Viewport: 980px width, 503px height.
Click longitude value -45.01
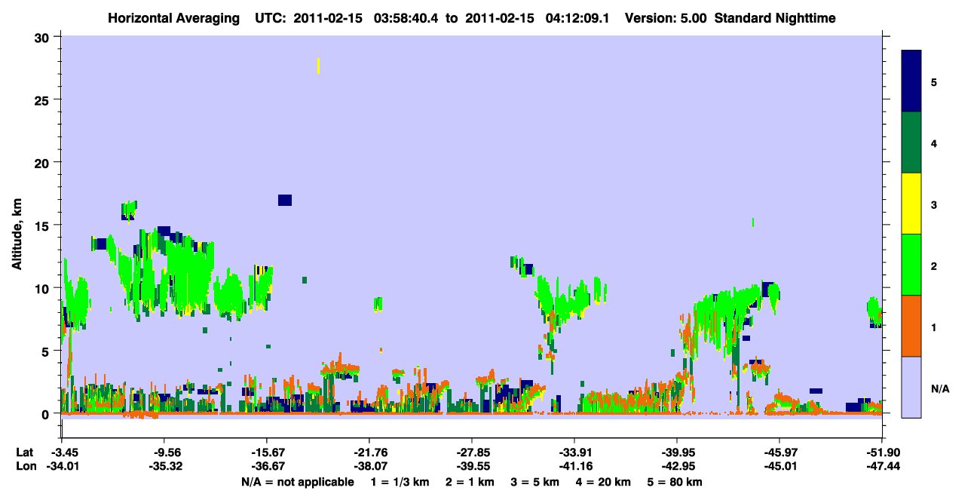(x=779, y=466)
